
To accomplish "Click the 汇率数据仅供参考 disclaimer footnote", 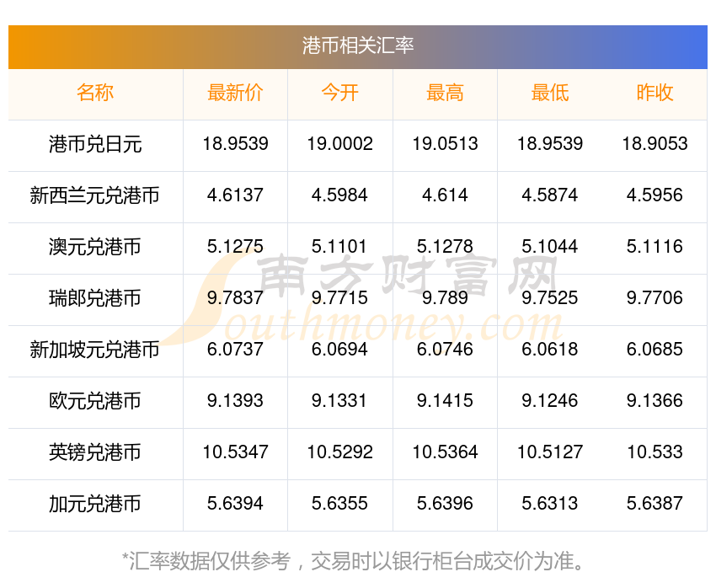I will [353, 561].
